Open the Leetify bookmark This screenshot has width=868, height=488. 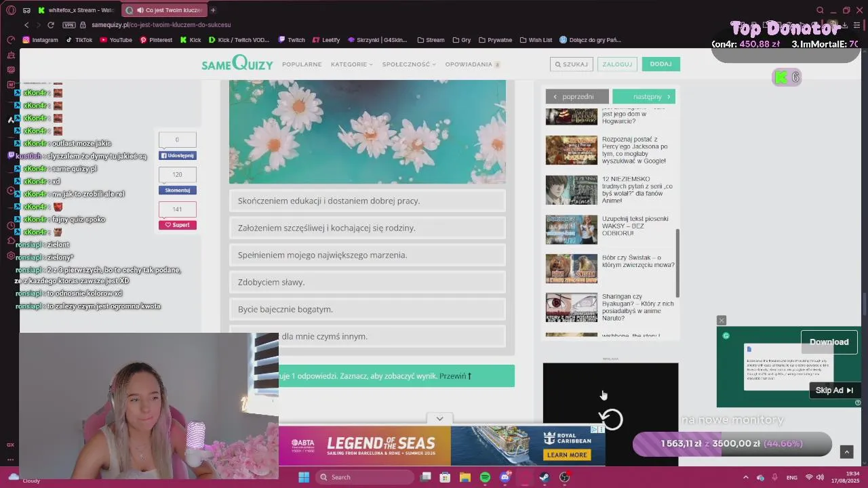(x=326, y=40)
